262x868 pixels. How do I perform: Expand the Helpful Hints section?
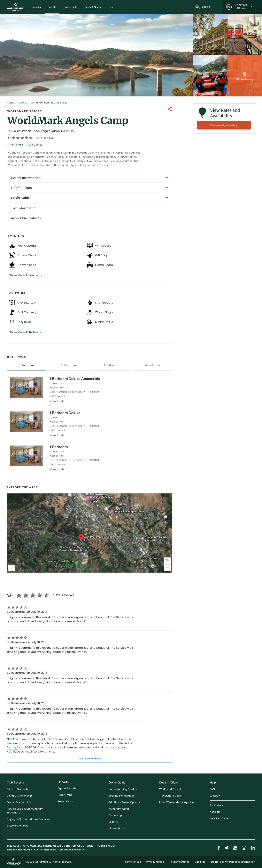(x=90, y=188)
